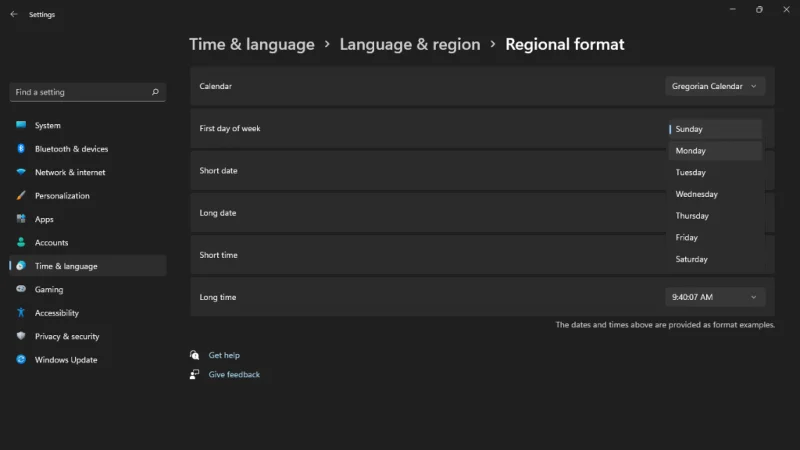The height and width of the screenshot is (450, 800).
Task: Click the First day of week label
Action: point(230,129)
